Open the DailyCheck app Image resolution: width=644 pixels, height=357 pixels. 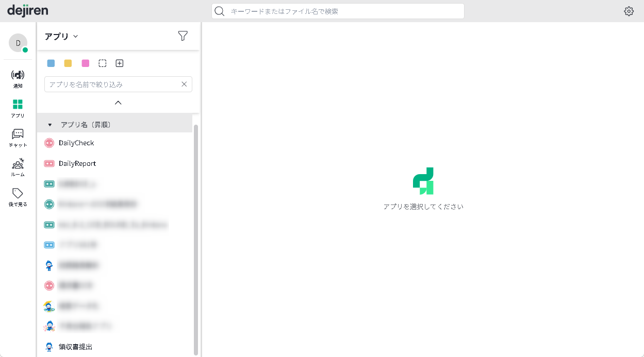pos(76,143)
